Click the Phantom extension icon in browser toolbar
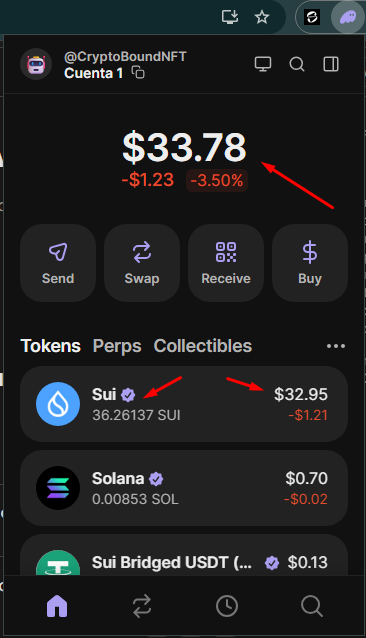Viewport: 366px width, 638px height. click(348, 17)
